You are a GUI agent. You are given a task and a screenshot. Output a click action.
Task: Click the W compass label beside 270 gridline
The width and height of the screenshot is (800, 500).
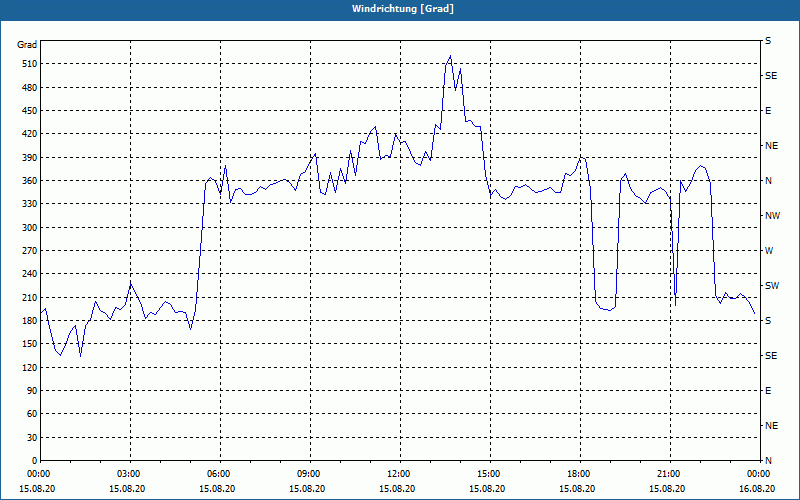769,251
